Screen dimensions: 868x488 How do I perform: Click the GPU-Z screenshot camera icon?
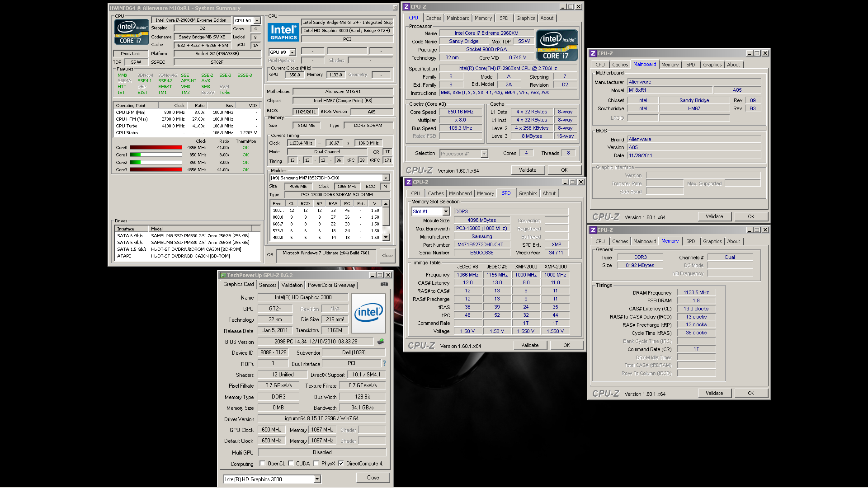click(384, 285)
